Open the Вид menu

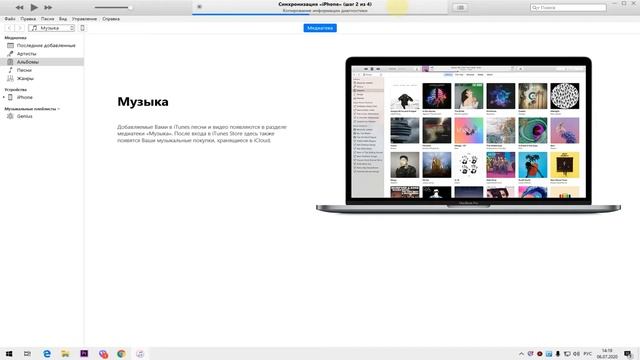(63, 19)
